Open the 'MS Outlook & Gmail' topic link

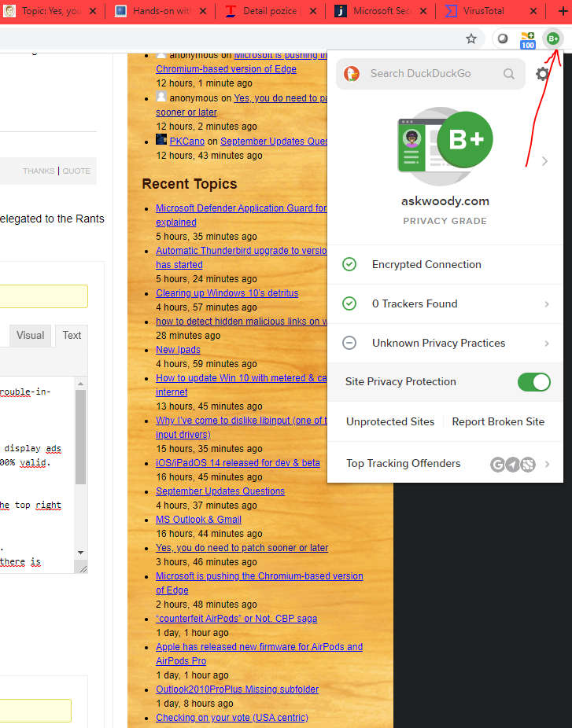[x=198, y=520]
